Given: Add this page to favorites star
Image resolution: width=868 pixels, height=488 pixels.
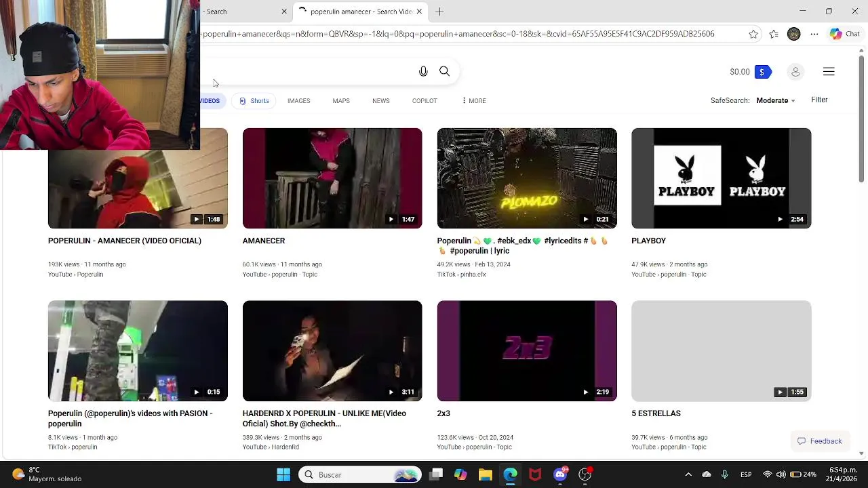Looking at the screenshot, I should tap(753, 34).
